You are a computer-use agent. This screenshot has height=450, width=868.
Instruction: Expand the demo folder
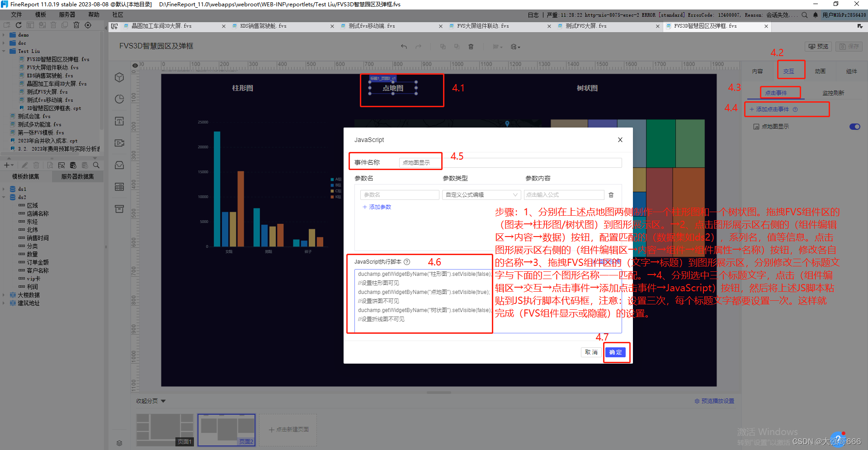pyautogui.click(x=4, y=35)
